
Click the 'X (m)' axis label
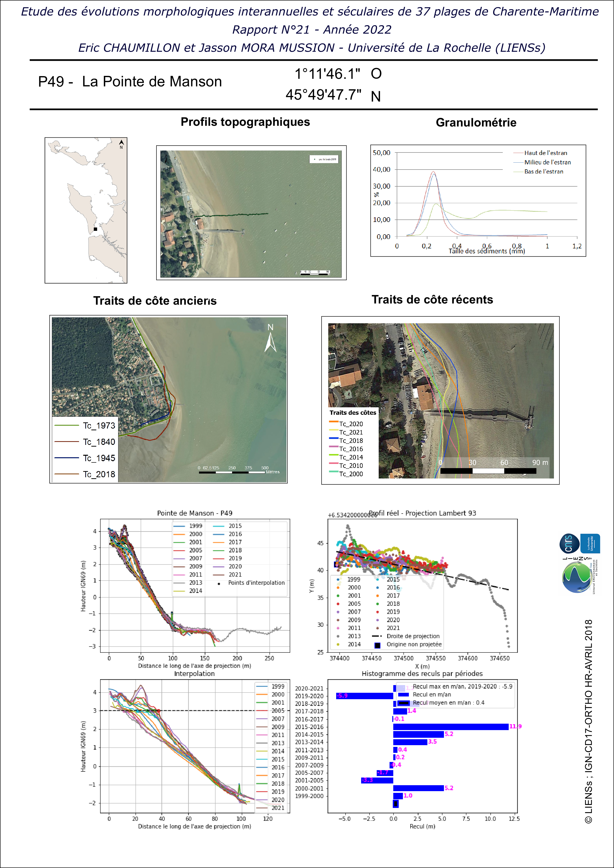(422, 666)
